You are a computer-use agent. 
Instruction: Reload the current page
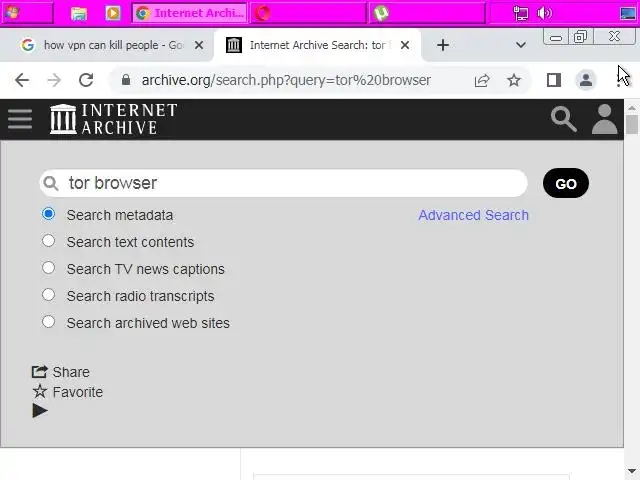86,80
